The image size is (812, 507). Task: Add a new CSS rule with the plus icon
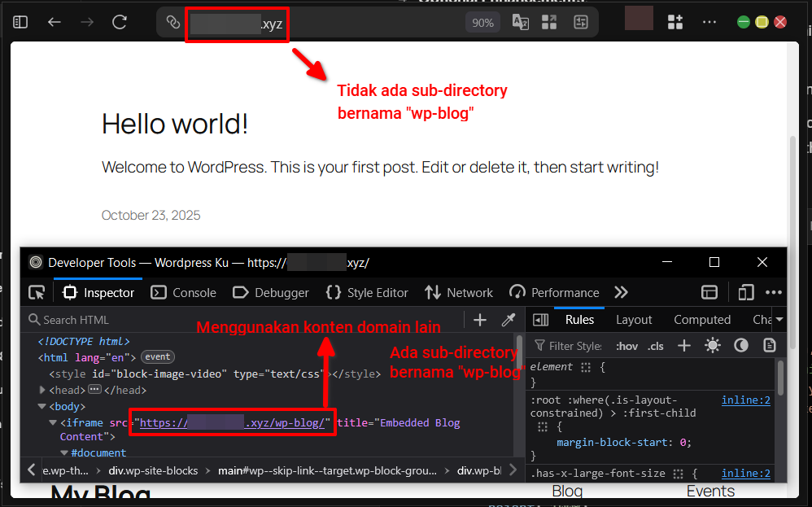(x=683, y=345)
